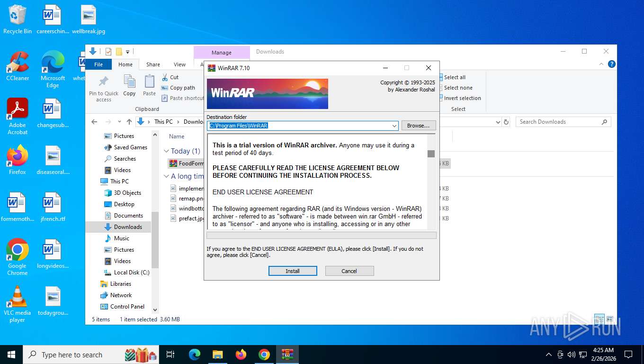Collapse the A long time ago group

(166, 176)
